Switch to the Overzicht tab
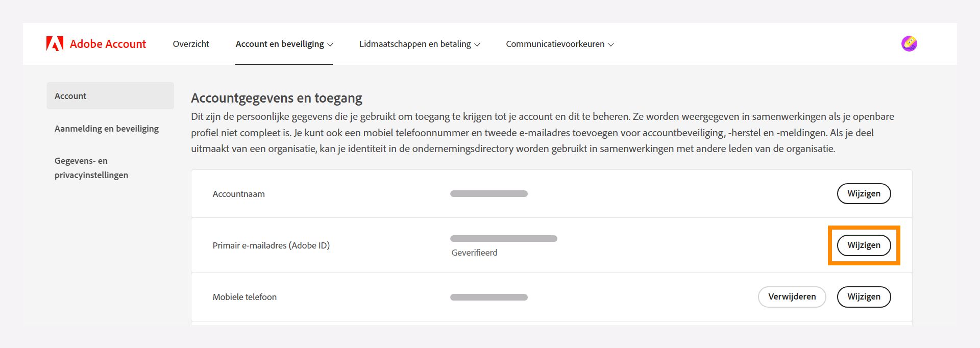980x348 pixels. (x=191, y=44)
